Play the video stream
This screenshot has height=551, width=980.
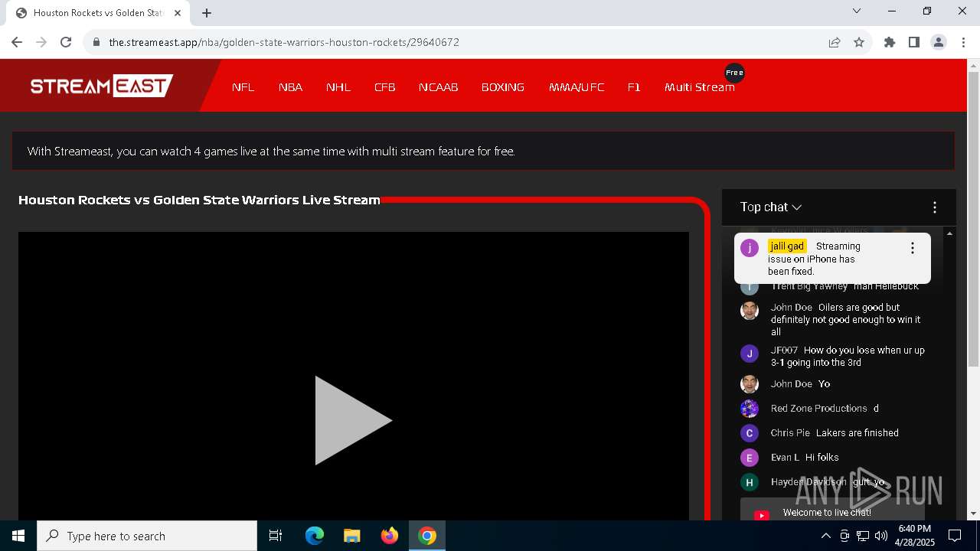coord(353,420)
